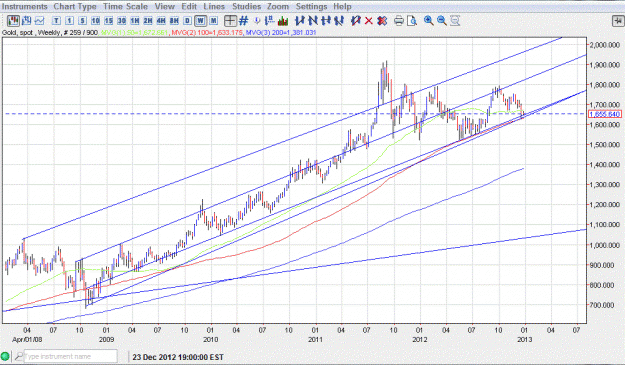This screenshot has height=365, width=625.
Task: Select the 8H time scale
Action: pos(174,21)
